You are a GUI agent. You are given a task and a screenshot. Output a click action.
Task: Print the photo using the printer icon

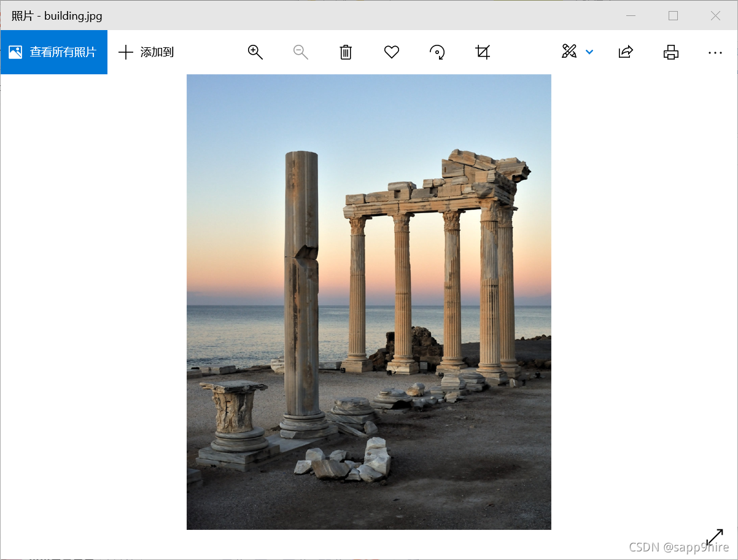(671, 52)
